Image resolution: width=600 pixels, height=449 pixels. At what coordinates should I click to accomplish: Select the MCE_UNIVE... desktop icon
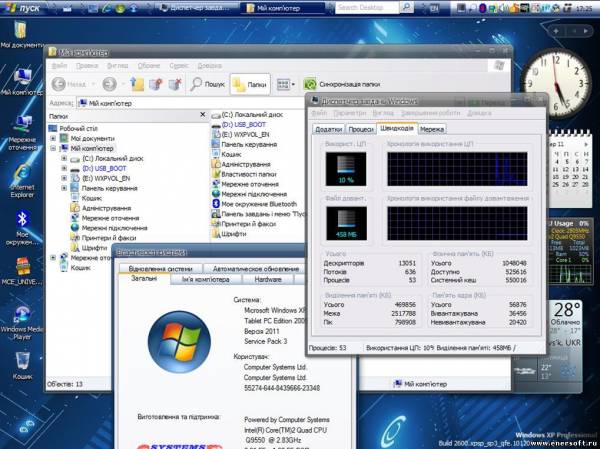point(21,271)
